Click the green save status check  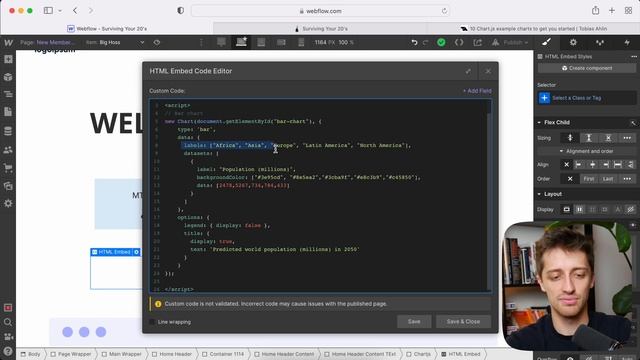441,42
